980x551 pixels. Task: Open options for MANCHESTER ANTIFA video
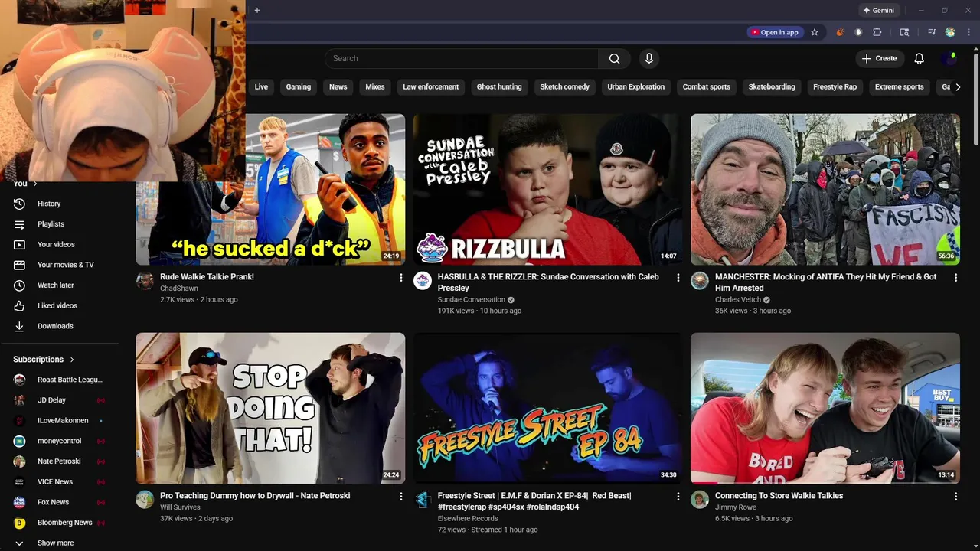[x=955, y=278]
